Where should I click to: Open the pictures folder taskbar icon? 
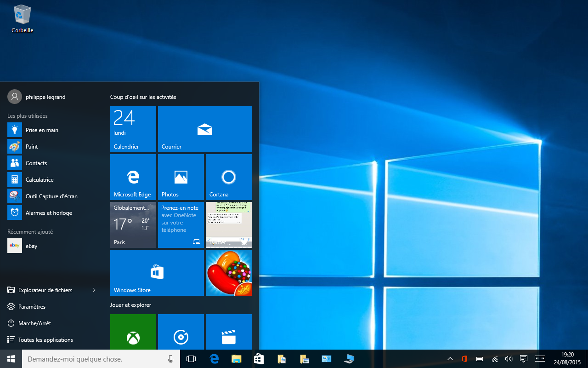[x=304, y=359]
